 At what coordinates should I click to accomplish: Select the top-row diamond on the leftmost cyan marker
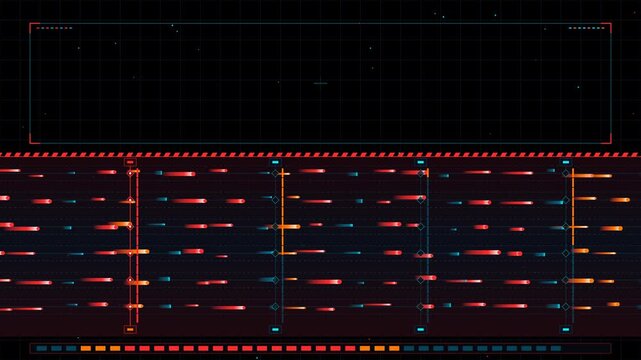(x=275, y=173)
